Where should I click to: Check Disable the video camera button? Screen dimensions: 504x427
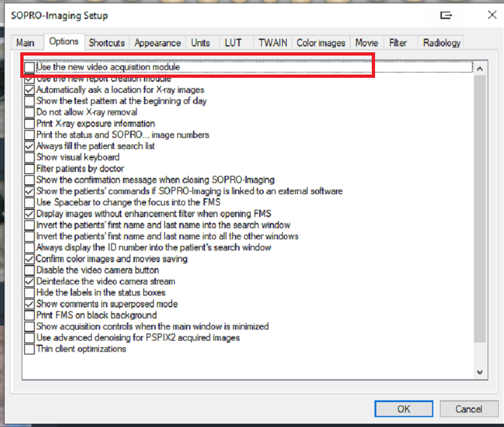(x=29, y=270)
